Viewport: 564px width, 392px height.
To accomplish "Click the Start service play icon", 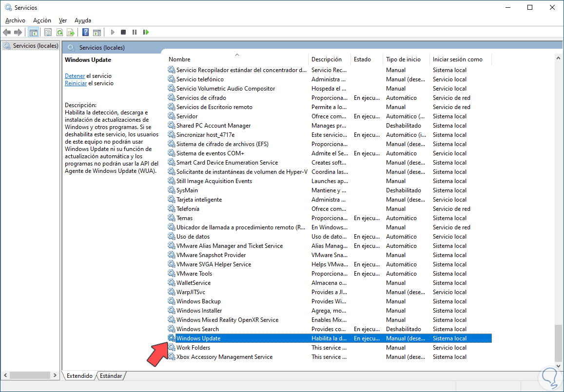I will [x=113, y=32].
